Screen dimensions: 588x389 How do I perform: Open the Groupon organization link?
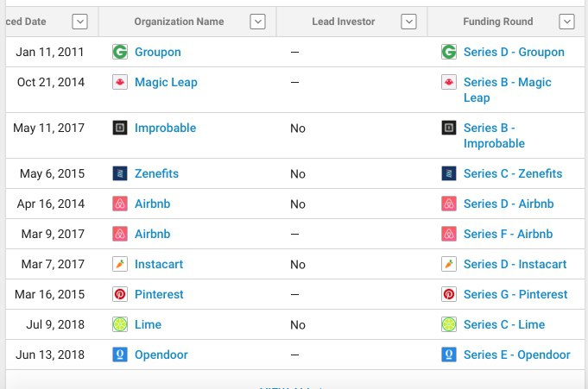tap(158, 52)
